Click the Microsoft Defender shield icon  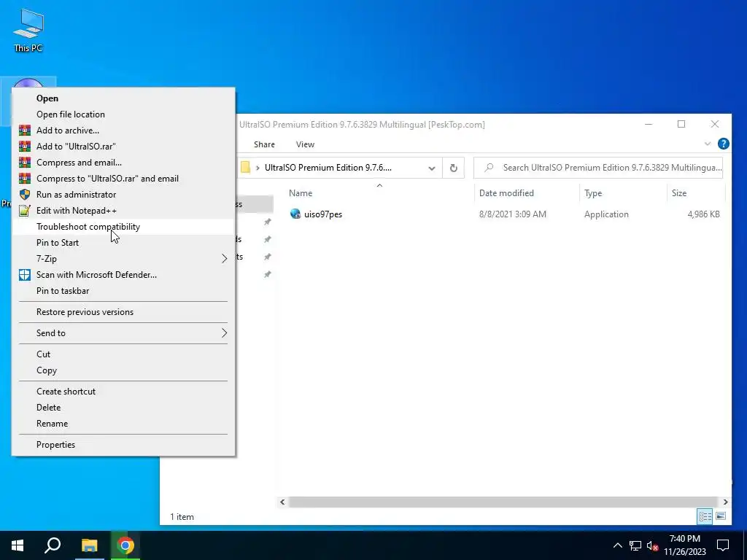pyautogui.click(x=25, y=275)
